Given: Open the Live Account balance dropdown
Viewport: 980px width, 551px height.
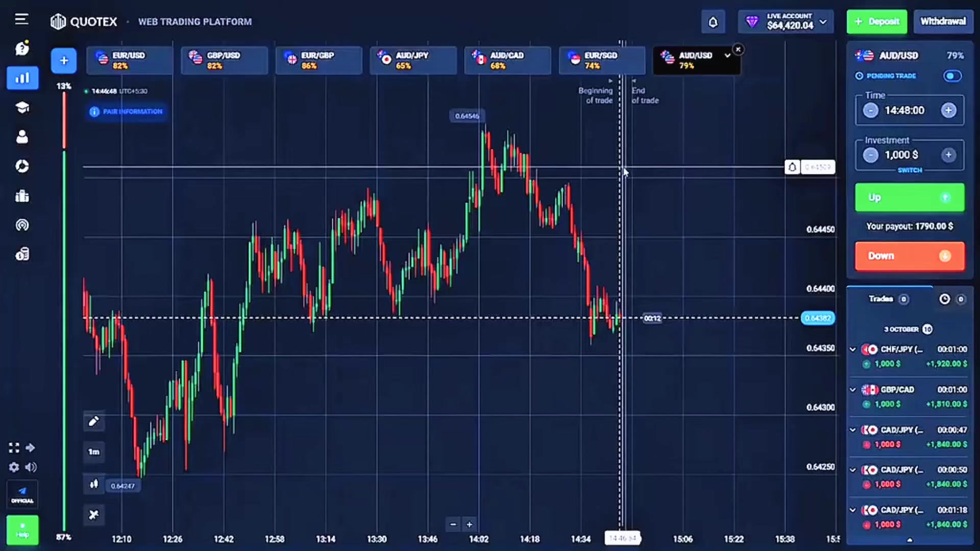Looking at the screenshot, I should (786, 22).
